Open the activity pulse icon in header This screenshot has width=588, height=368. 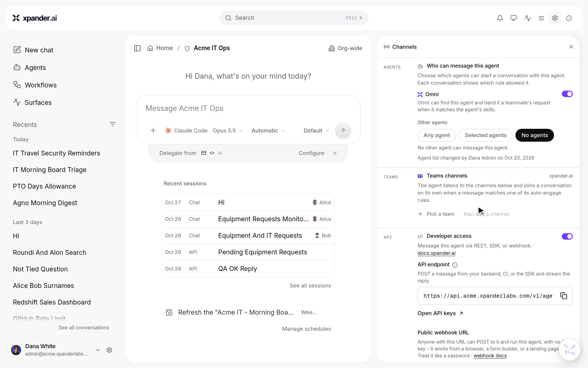[x=528, y=18]
